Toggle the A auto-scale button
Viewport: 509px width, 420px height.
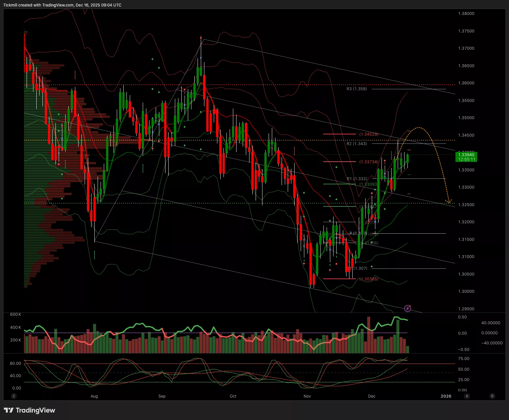467,396
